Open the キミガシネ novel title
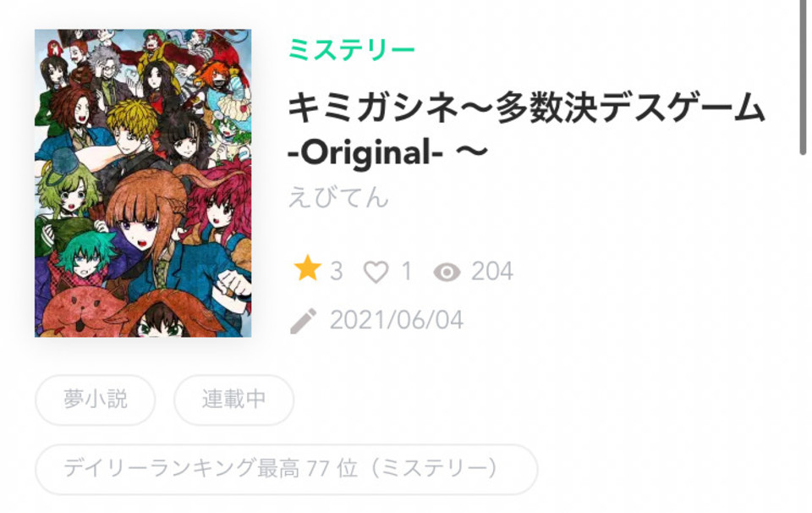812x513 pixels. [526, 130]
